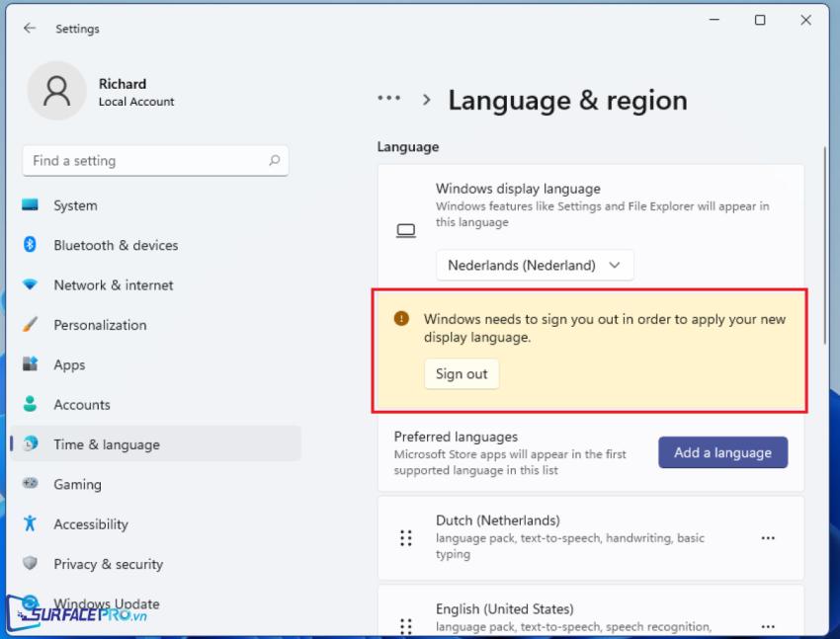Select the English (United States) language entry
840x639 pixels.
pos(591,611)
